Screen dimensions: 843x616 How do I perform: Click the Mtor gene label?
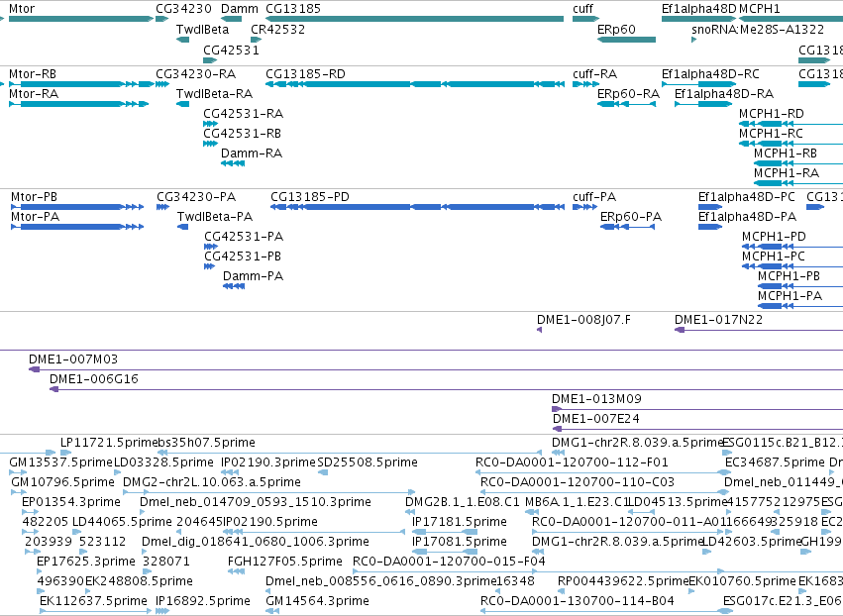(22, 9)
